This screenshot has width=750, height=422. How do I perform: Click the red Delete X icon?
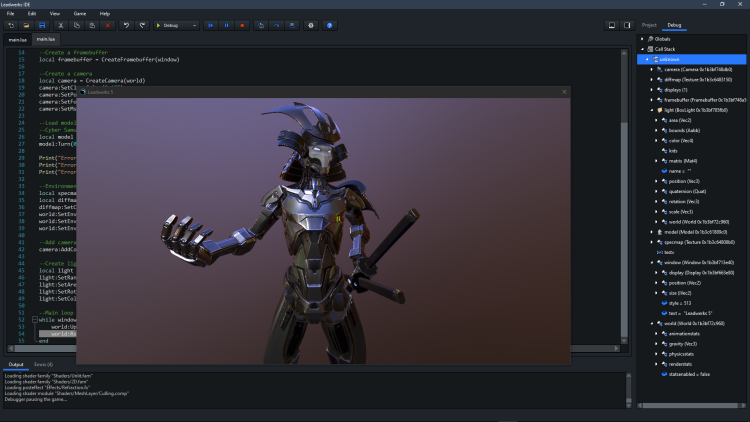107,24
